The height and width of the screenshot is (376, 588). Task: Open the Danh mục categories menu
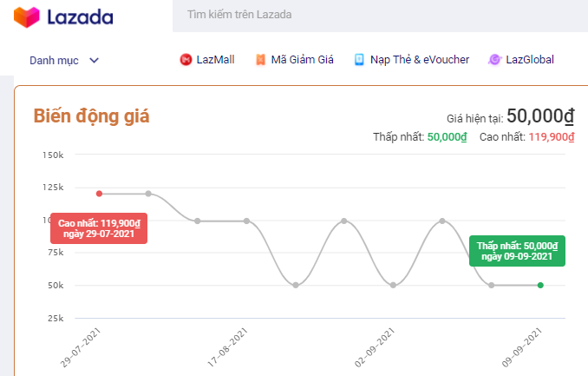pyautogui.click(x=55, y=60)
